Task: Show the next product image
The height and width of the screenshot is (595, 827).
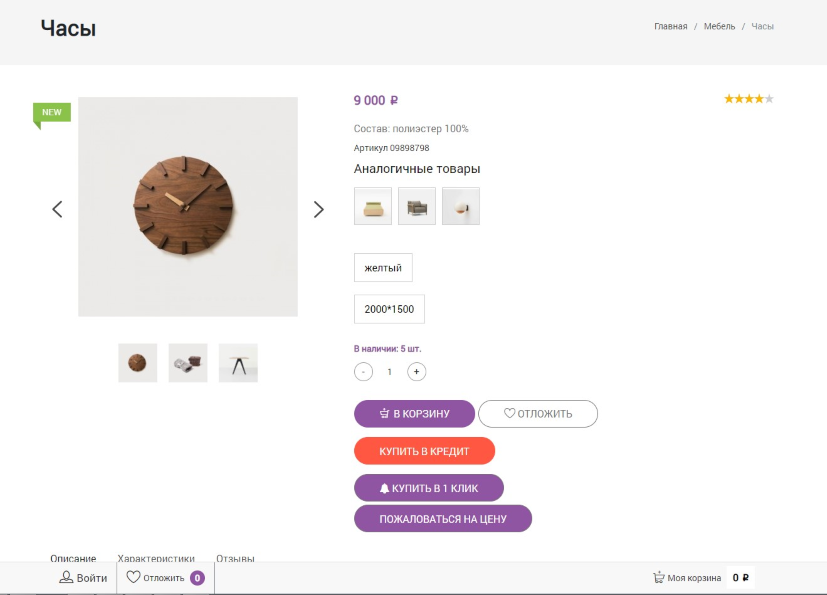Action: (319, 209)
